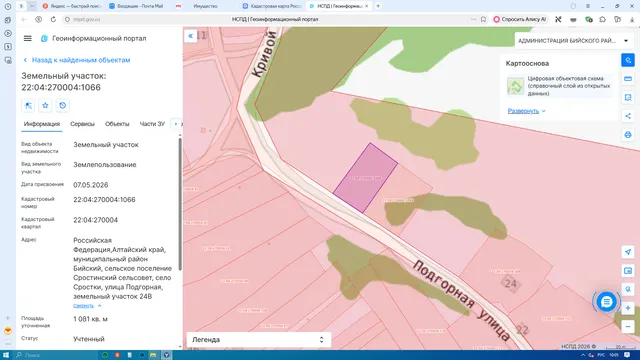This screenshot has height=360, width=640.
Task: Open the parcel history clock icon
Action: click(x=62, y=106)
